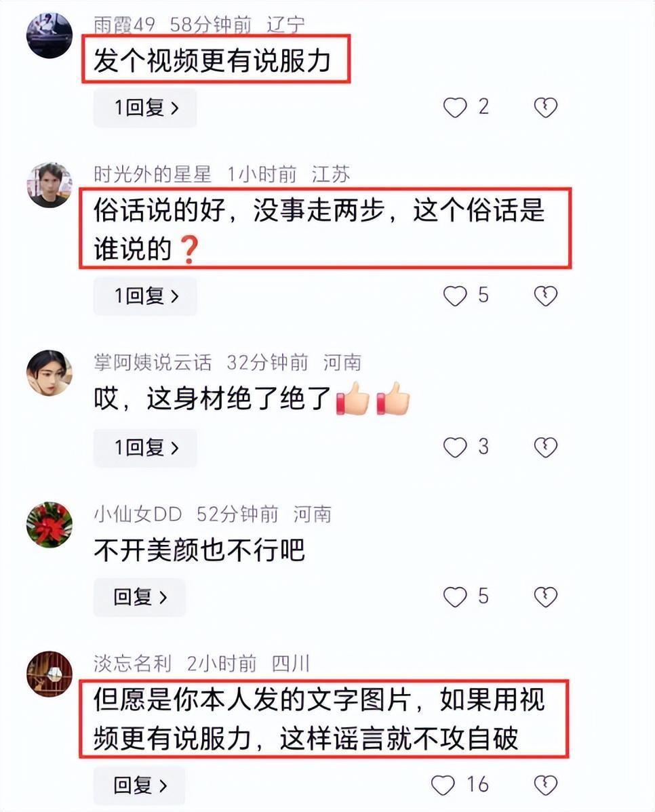Like 淡忘名利's comment with 16 likes
The image size is (655, 812).
(x=443, y=785)
